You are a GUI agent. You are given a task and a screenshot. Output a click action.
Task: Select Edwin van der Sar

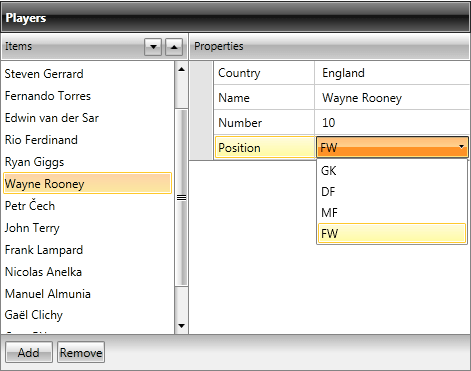(x=87, y=118)
